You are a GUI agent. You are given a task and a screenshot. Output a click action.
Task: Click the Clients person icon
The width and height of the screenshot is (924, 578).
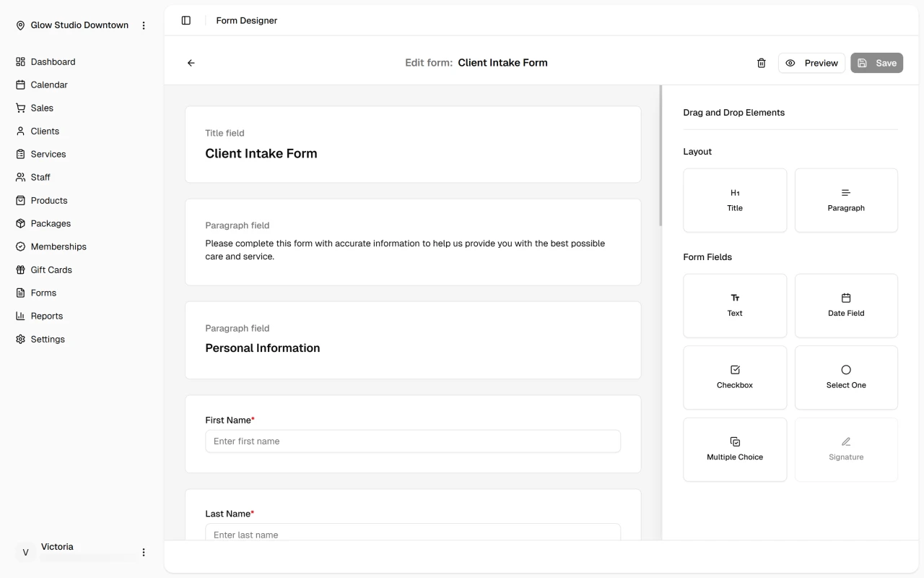coord(20,131)
